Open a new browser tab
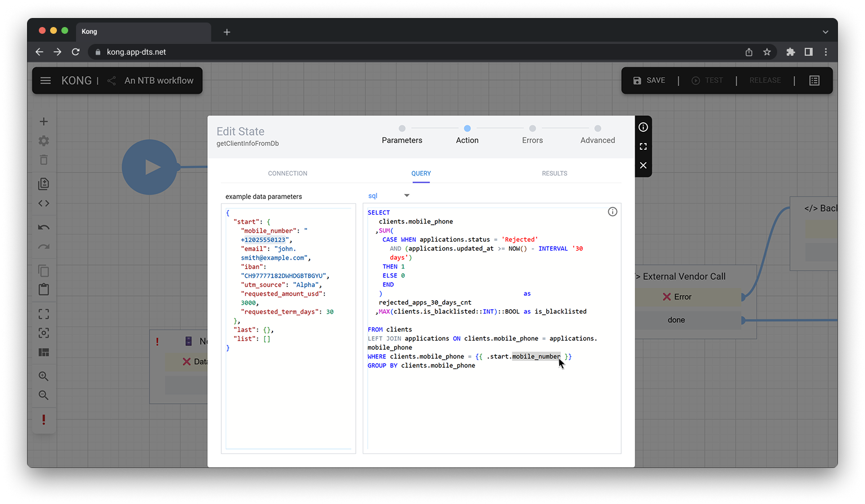Screen dimensions: 865x504 (x=227, y=32)
